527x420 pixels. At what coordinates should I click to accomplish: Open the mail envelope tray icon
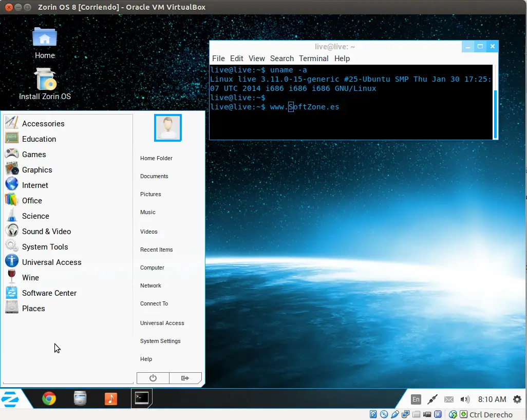click(449, 399)
